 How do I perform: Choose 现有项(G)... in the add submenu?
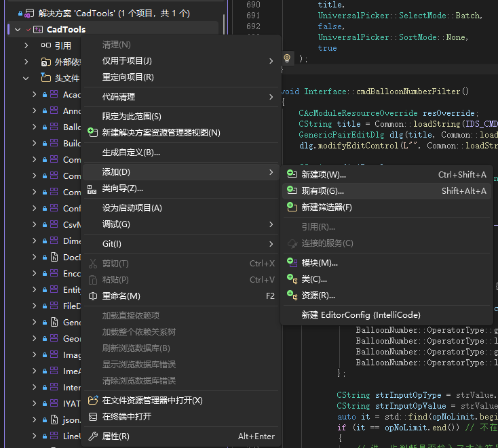[387, 190]
